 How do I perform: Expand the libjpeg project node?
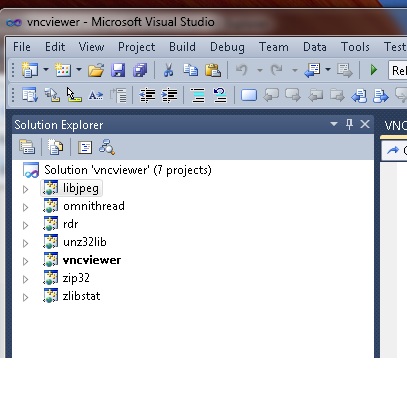26,189
